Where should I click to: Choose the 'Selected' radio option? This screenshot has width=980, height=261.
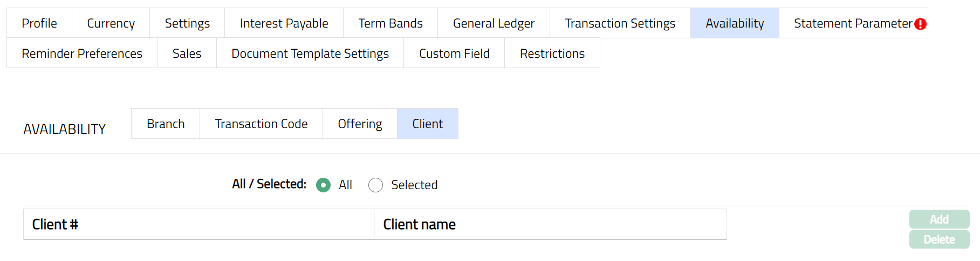pyautogui.click(x=376, y=185)
